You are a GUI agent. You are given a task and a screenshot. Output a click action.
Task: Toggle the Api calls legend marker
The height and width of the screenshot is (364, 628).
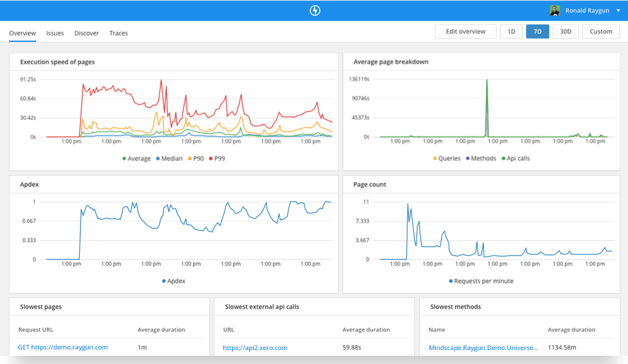pos(504,159)
